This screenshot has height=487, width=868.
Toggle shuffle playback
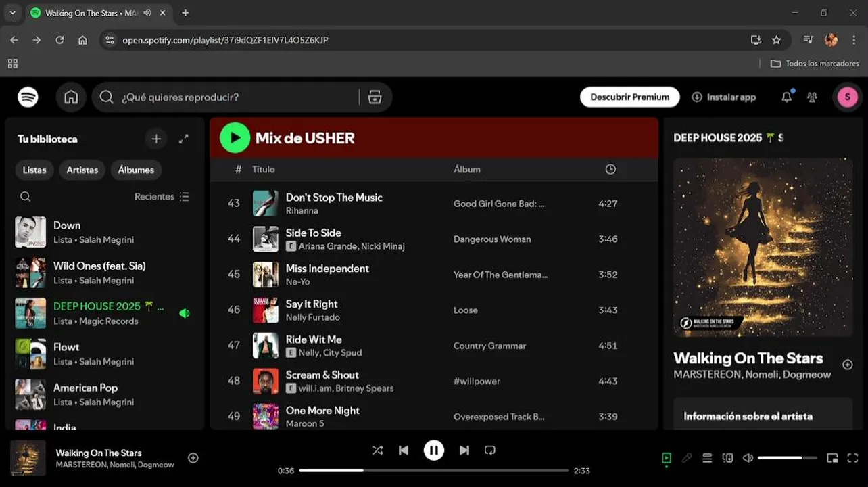point(377,450)
